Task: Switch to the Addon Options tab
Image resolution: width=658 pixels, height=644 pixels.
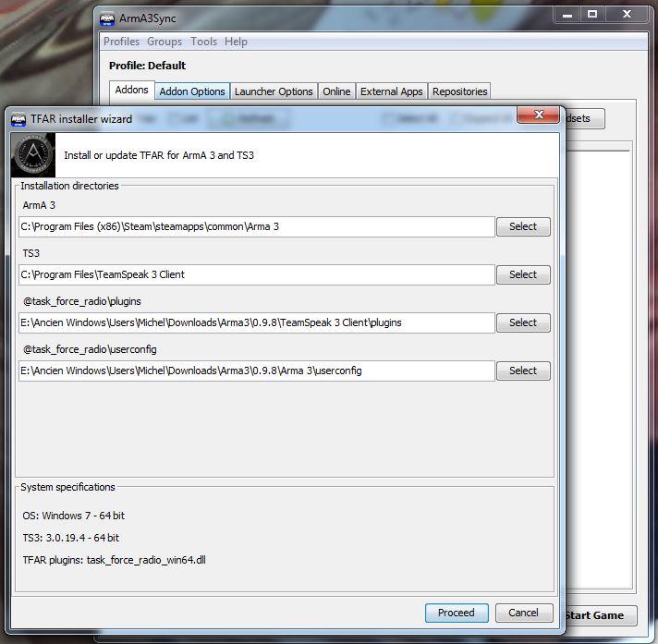Action: (192, 91)
